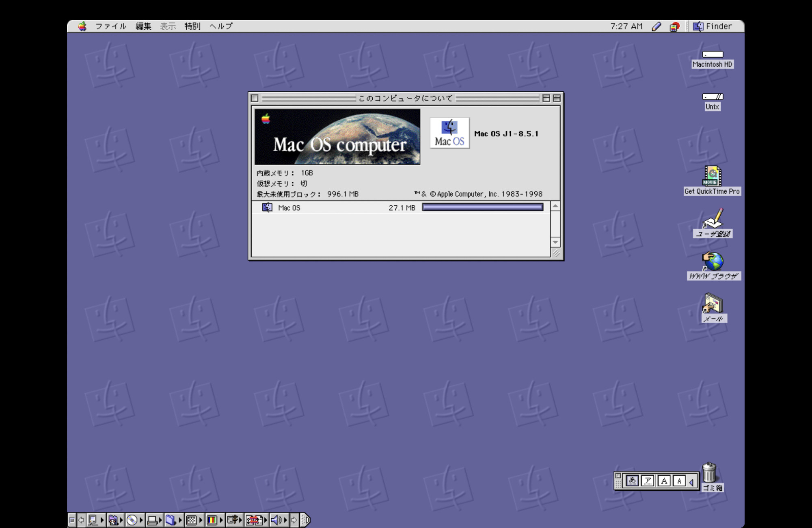Open the pencil input menu icon
The image size is (812, 528).
(x=657, y=27)
